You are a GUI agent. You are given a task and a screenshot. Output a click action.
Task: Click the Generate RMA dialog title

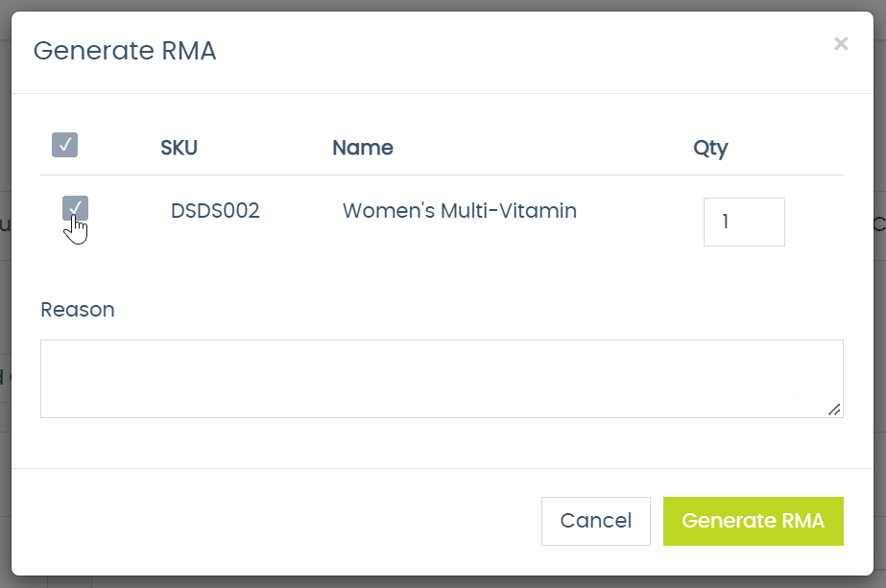[125, 50]
